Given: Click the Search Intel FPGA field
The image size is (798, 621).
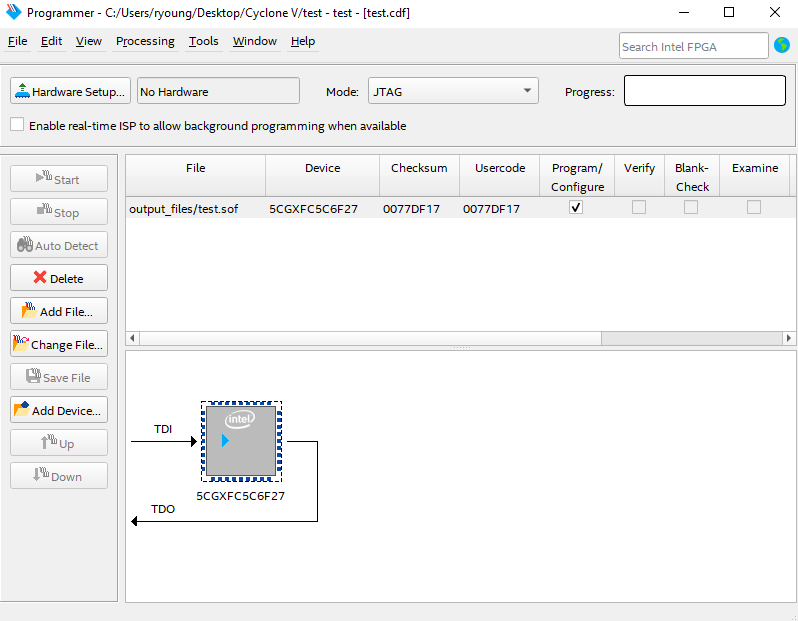Looking at the screenshot, I should tap(693, 46).
